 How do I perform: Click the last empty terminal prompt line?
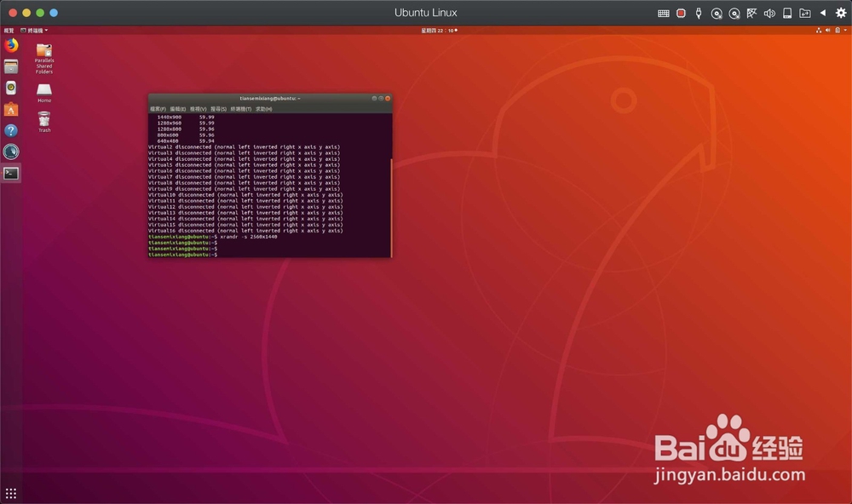(183, 255)
